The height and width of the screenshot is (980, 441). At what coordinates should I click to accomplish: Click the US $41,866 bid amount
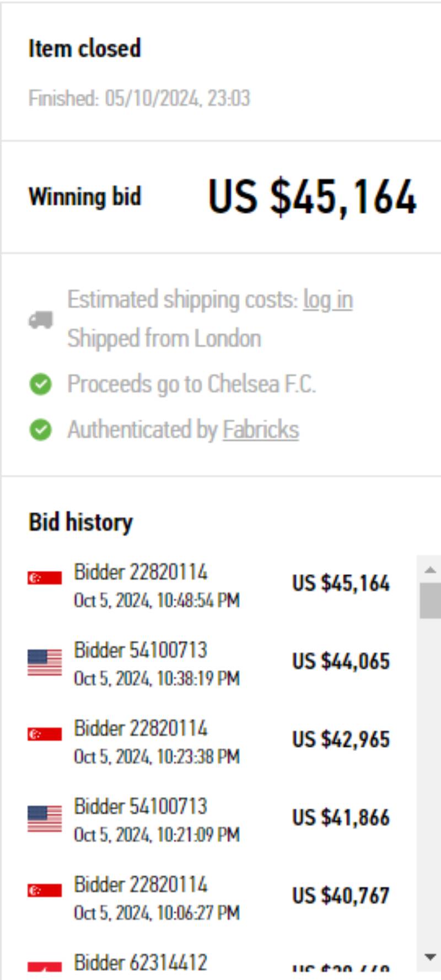pos(341,817)
